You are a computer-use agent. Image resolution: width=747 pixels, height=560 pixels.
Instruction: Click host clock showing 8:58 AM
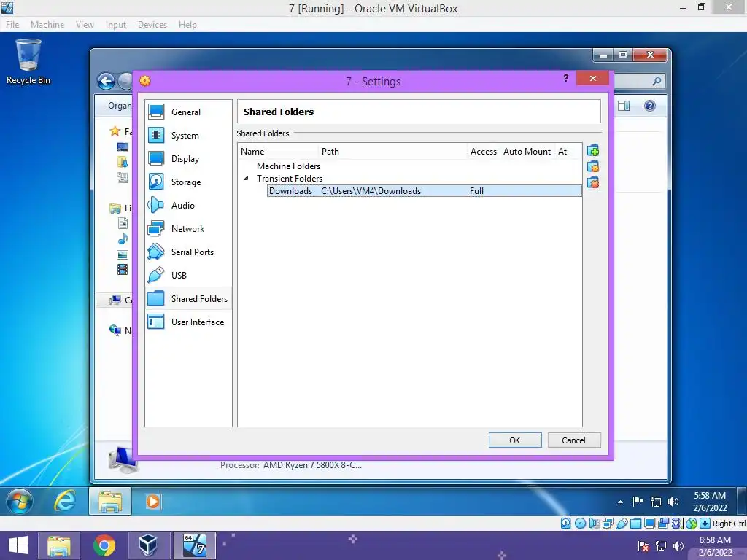(x=715, y=545)
